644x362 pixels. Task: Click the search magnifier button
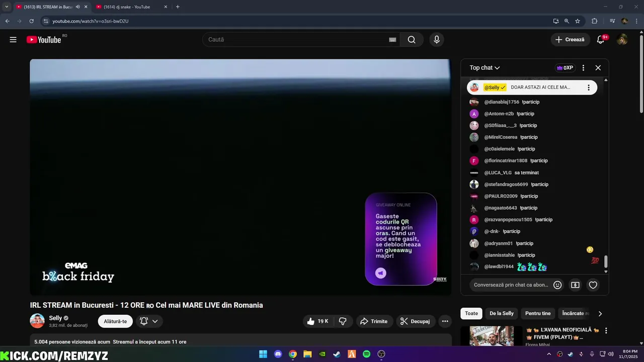click(x=412, y=40)
